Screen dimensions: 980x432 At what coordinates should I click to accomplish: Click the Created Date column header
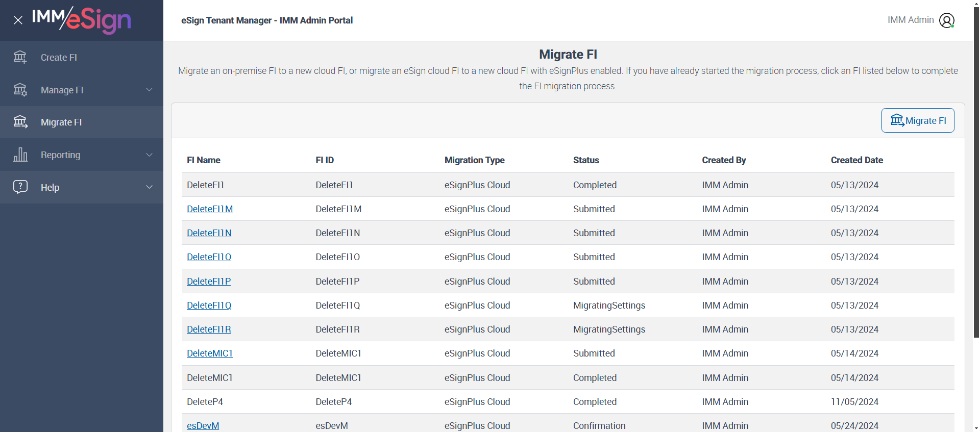click(x=856, y=160)
